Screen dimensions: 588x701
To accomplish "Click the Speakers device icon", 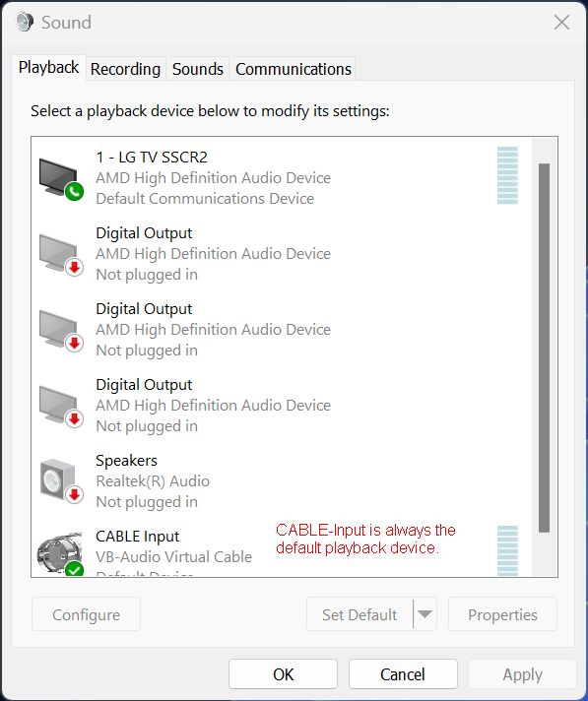I will tap(60, 482).
